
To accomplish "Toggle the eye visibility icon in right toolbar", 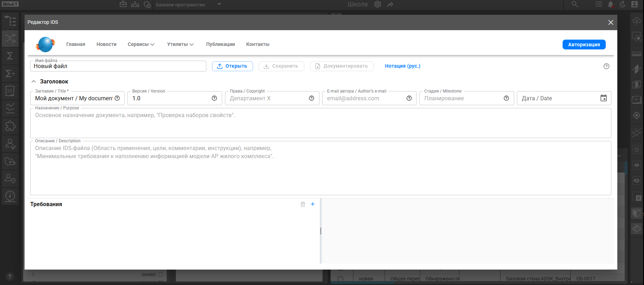I will point(637,165).
